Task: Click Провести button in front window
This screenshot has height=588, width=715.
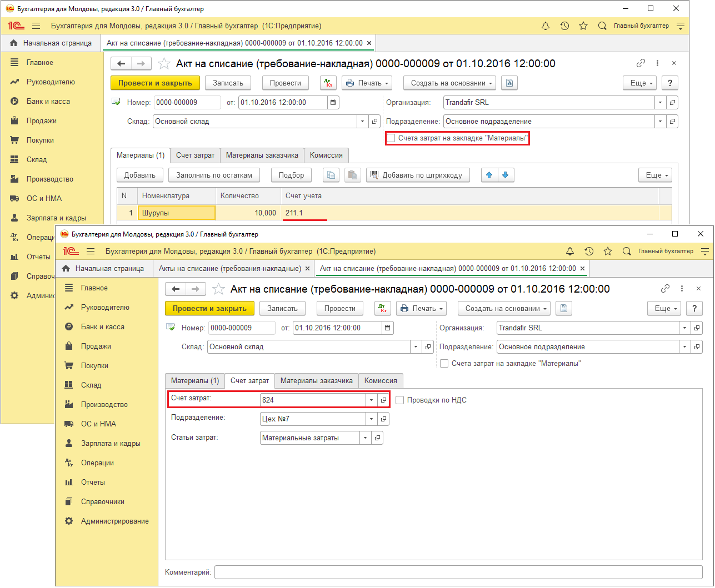Action: pyautogui.click(x=340, y=308)
